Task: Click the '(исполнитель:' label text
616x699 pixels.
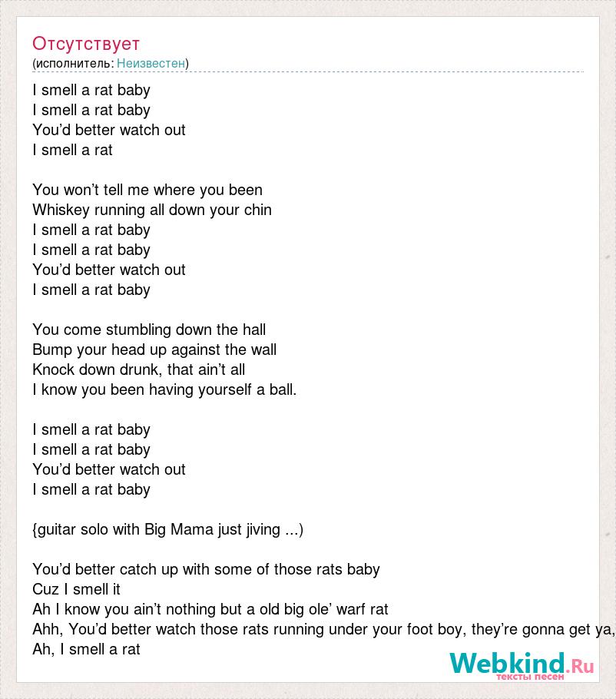Action: [73, 63]
